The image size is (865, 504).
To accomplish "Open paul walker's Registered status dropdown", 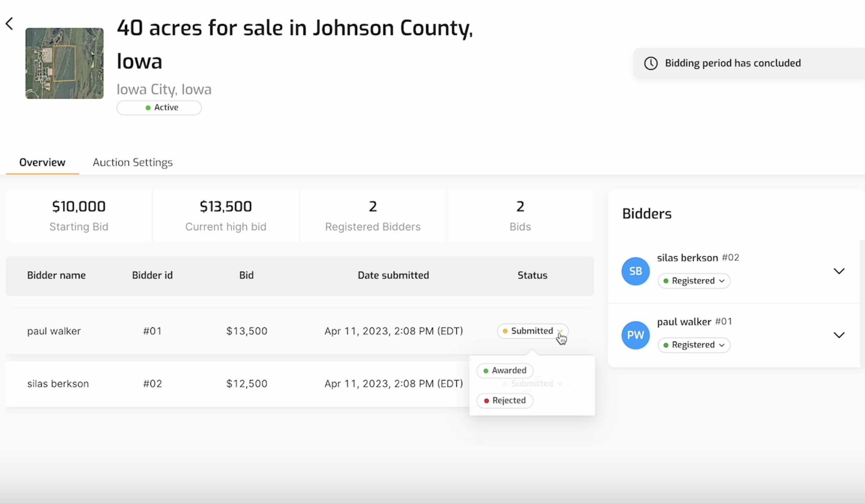I will pos(694,345).
